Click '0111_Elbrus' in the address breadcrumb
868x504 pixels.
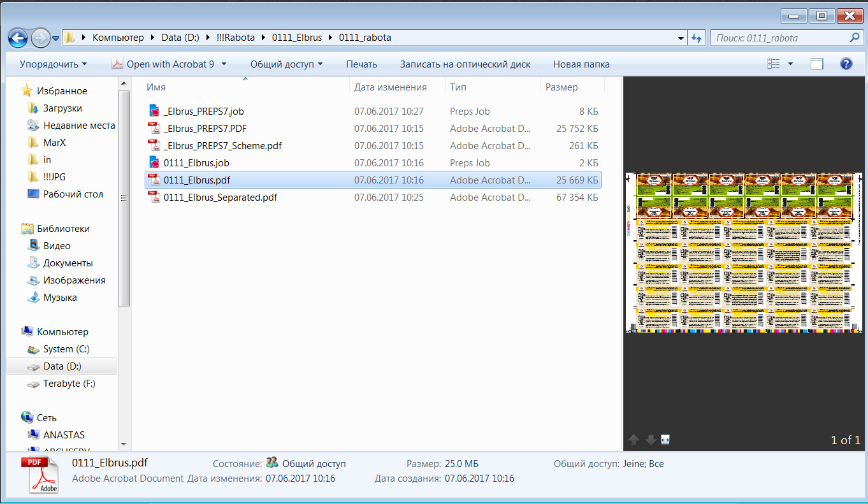(x=298, y=38)
